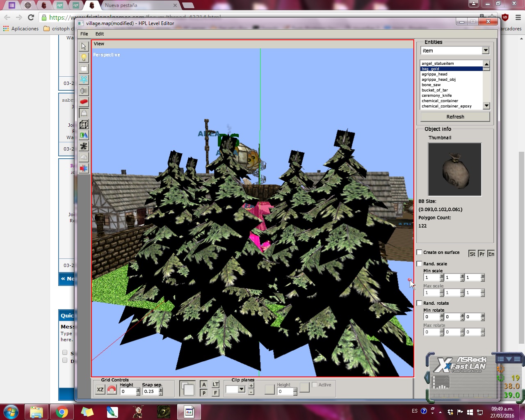Toggle the A view button

point(204,384)
